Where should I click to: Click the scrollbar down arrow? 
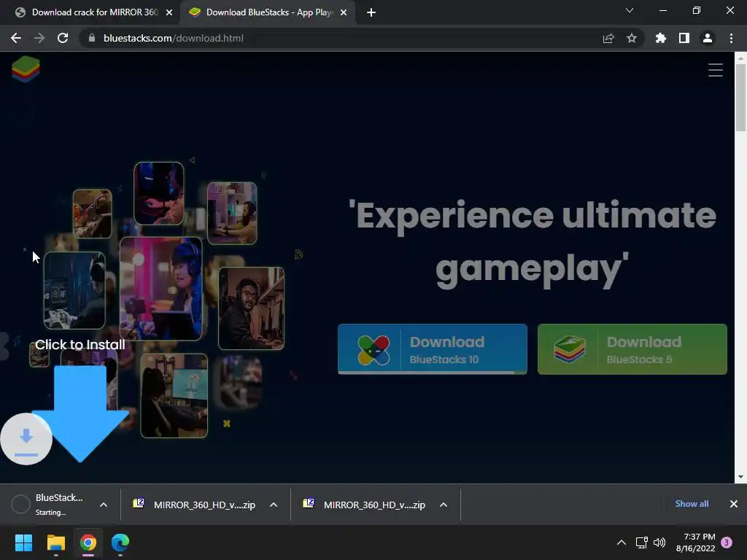tap(740, 477)
